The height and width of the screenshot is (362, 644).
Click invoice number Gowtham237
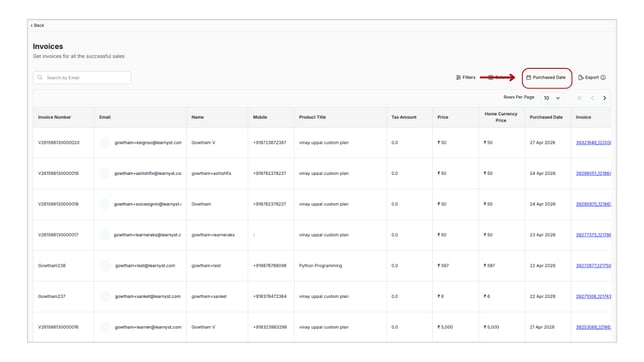[52, 296]
